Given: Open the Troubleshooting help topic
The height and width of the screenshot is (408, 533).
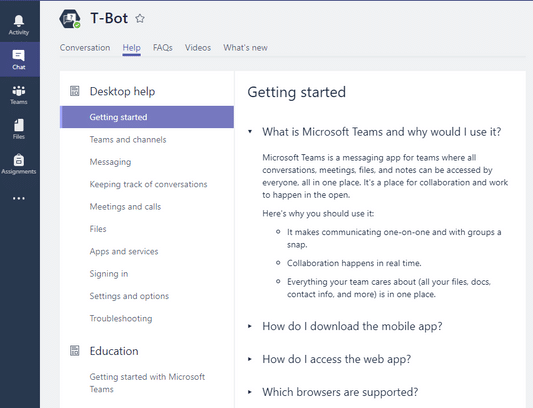Looking at the screenshot, I should point(121,319).
